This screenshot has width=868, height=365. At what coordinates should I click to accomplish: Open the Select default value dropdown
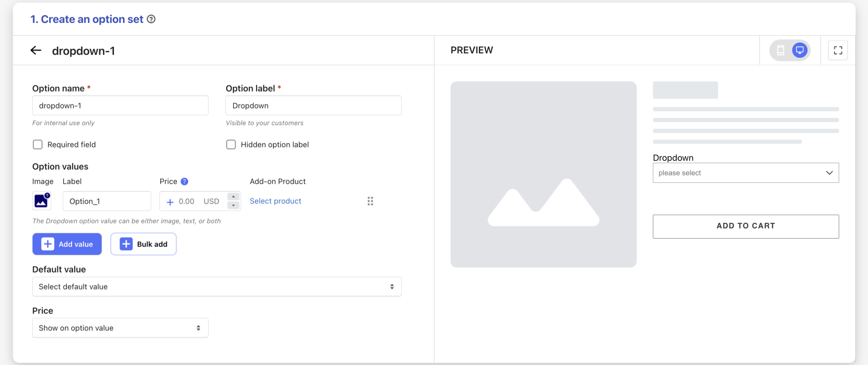(x=217, y=287)
